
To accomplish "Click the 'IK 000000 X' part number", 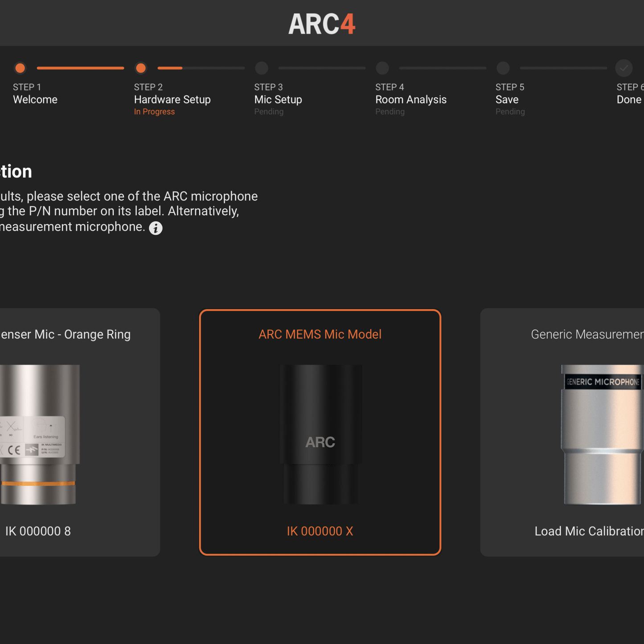I will pos(320,531).
